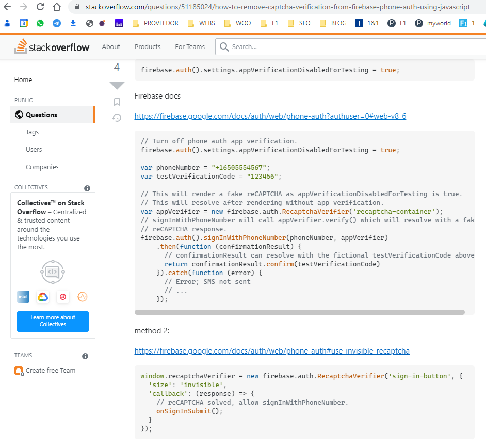Click the page URL in the address bar
The image size is (486, 448).
point(278,7)
